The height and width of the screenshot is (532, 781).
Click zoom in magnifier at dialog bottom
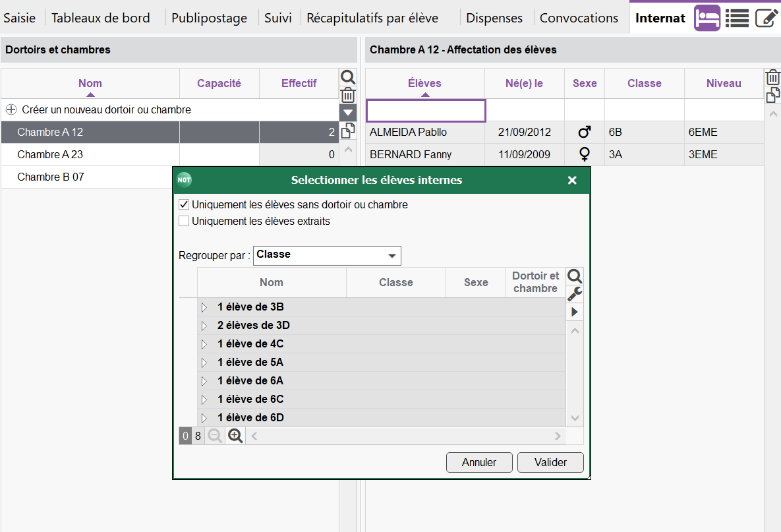235,436
